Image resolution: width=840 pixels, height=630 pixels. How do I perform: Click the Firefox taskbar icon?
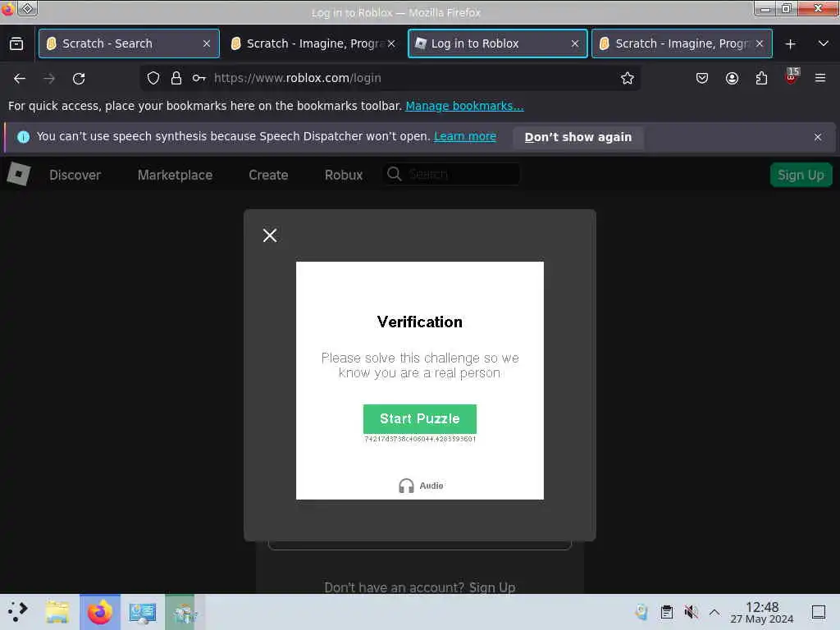(99, 612)
